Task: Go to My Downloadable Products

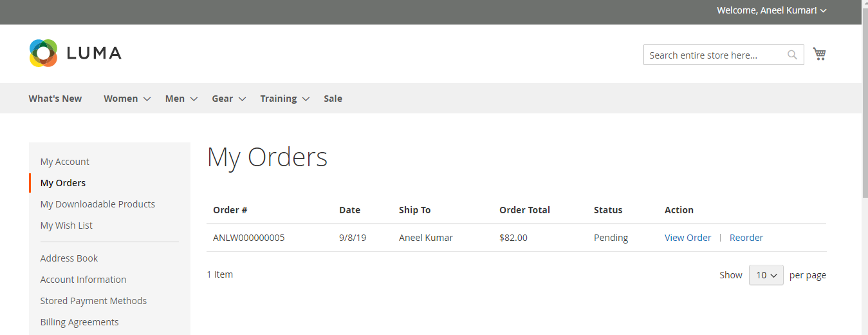Action: (x=98, y=204)
